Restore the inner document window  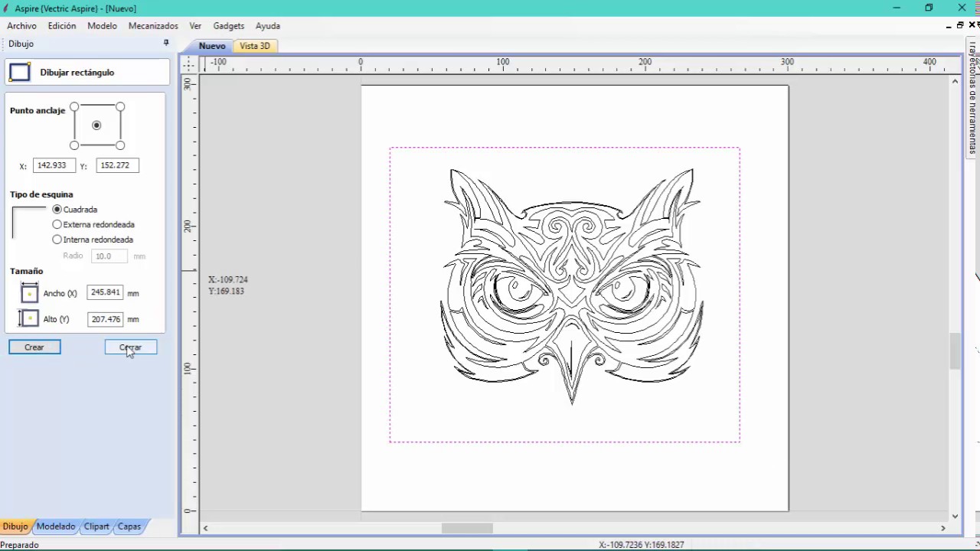960,25
